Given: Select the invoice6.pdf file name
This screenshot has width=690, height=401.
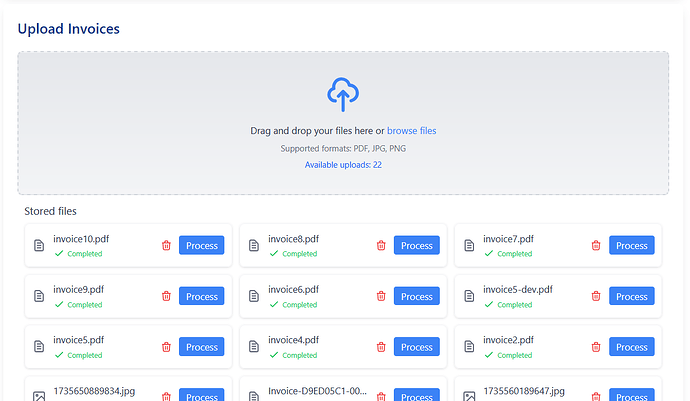Looking at the screenshot, I should (294, 290).
